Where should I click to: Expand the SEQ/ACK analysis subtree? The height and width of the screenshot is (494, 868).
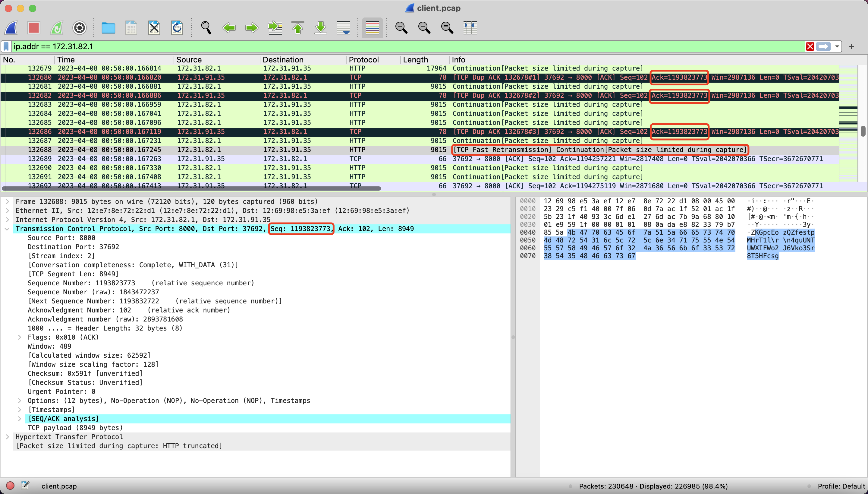(20, 419)
